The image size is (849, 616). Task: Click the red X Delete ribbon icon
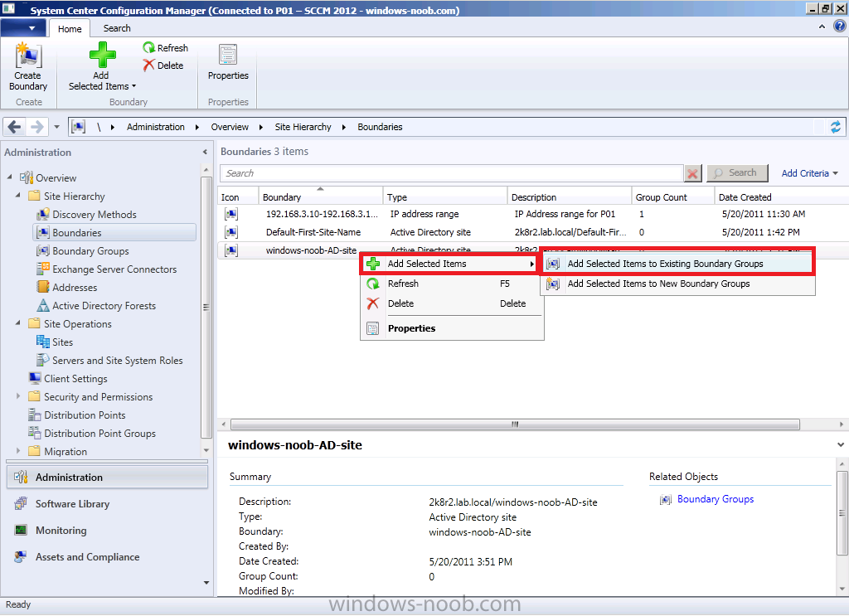click(149, 65)
